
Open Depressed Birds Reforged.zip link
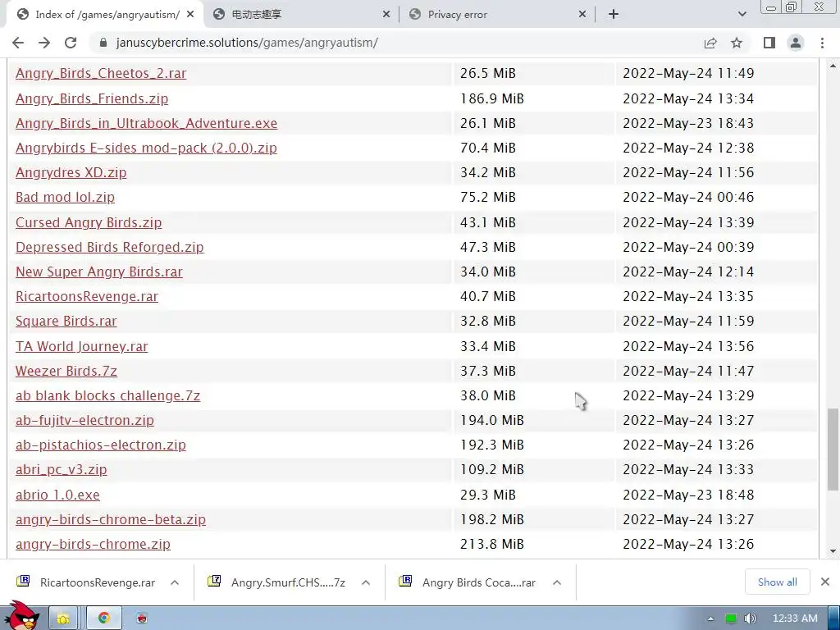coord(109,247)
